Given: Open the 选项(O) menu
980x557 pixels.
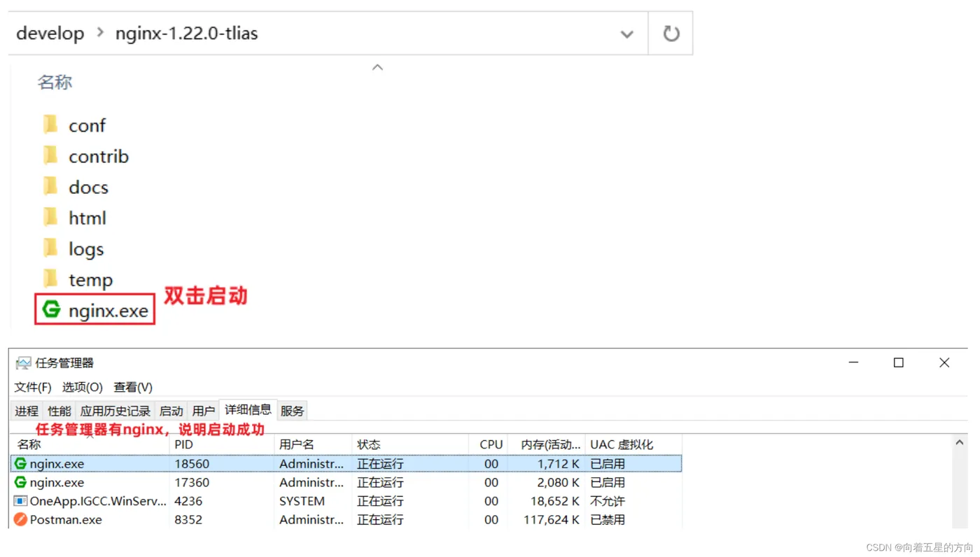Looking at the screenshot, I should 83,387.
